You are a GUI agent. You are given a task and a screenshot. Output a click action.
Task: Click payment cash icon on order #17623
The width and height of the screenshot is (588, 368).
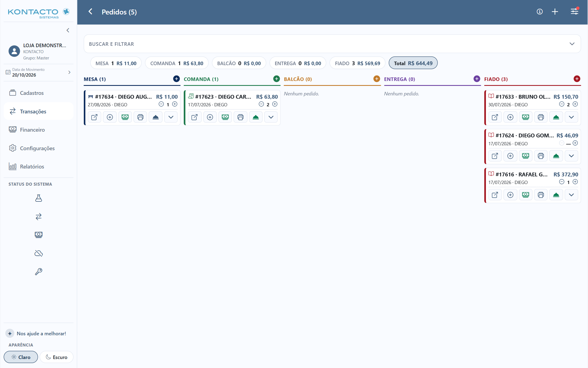pyautogui.click(x=225, y=117)
